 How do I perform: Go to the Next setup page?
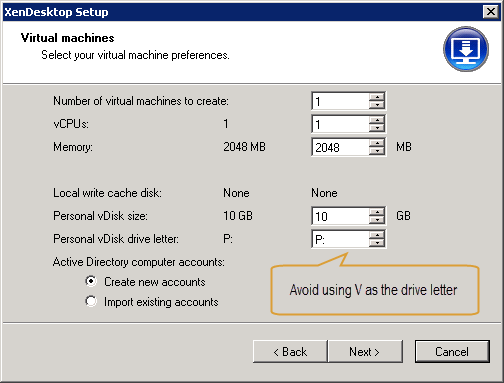(x=365, y=351)
